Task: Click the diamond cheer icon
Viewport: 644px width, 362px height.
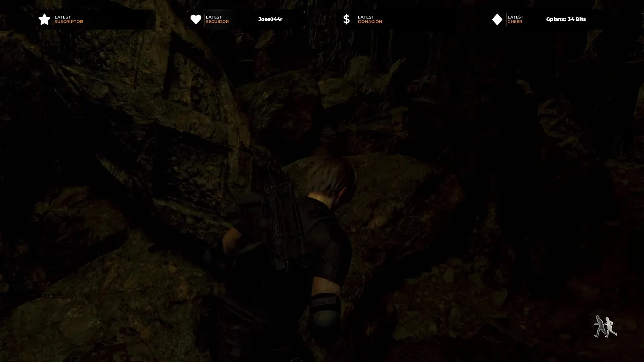Action: click(x=497, y=19)
